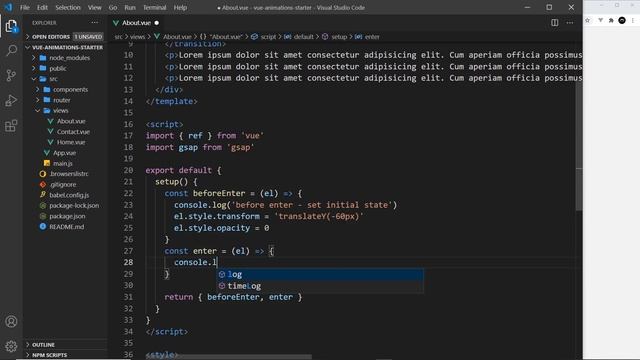Screen dimensions: 640x360
Task: Click line number 28 in the gutter
Action: (128, 262)
